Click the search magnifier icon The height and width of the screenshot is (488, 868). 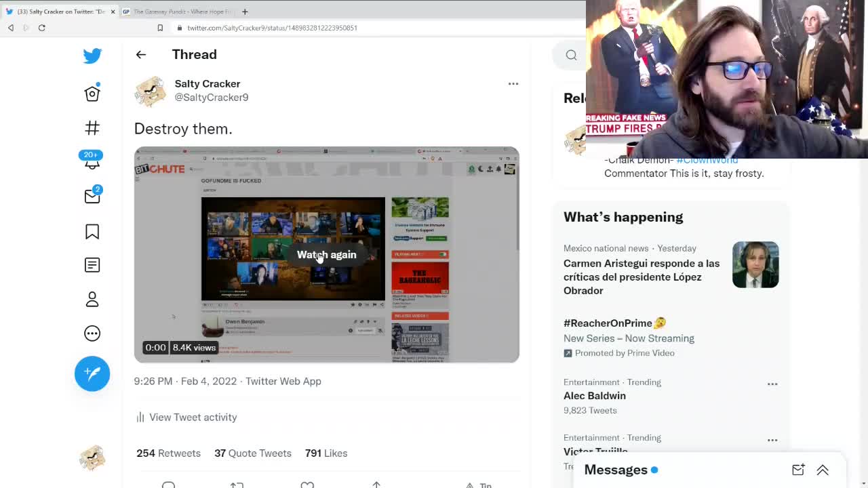[571, 56]
